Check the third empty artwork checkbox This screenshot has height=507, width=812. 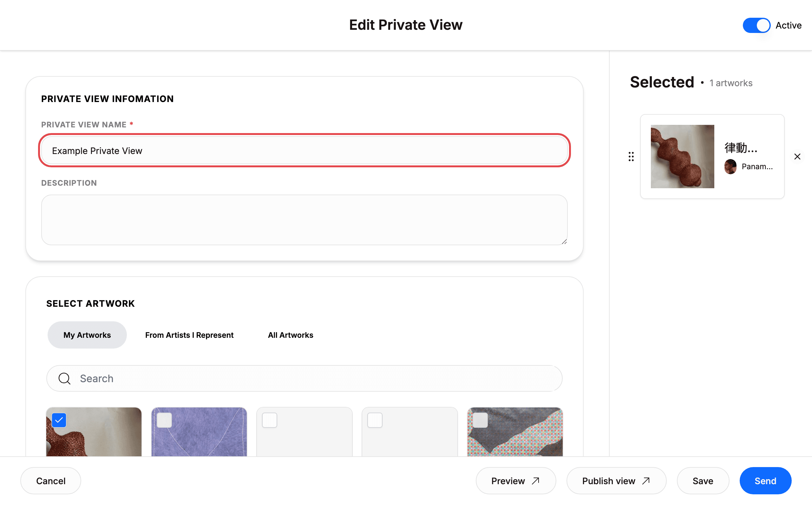pyautogui.click(x=269, y=420)
